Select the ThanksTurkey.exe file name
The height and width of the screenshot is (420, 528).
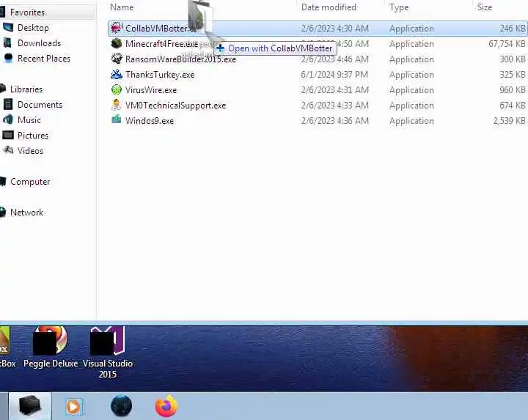click(x=160, y=75)
